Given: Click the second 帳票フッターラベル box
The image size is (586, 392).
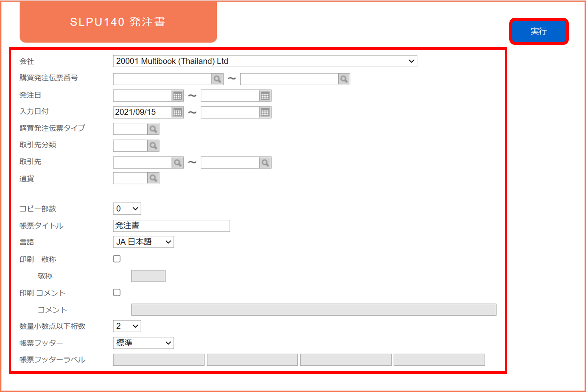Looking at the screenshot, I should [x=252, y=360].
